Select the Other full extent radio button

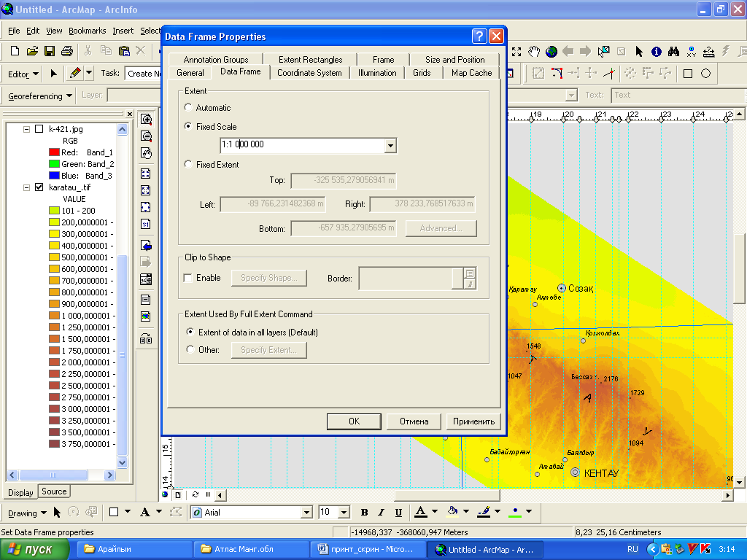190,349
